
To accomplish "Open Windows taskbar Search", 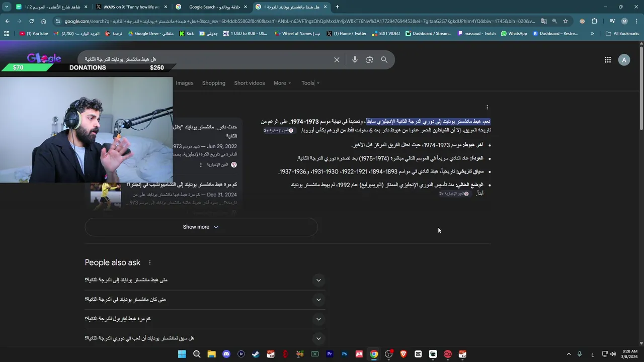I will tap(197, 354).
